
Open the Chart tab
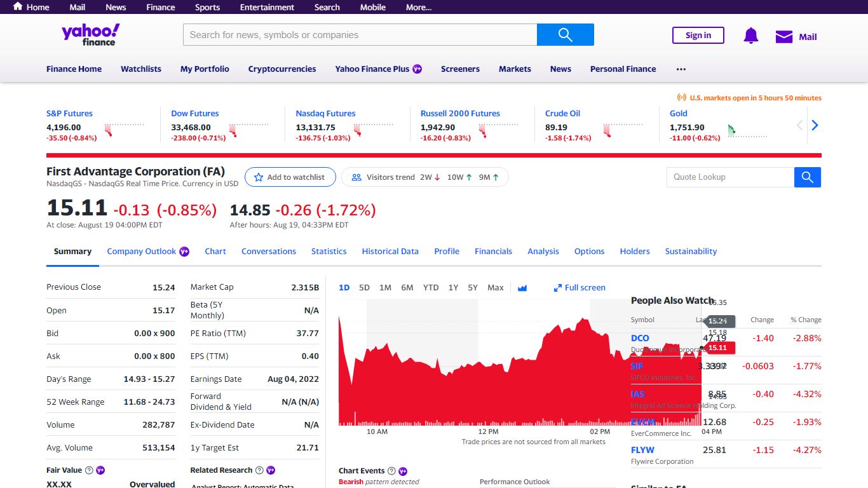pyautogui.click(x=215, y=252)
